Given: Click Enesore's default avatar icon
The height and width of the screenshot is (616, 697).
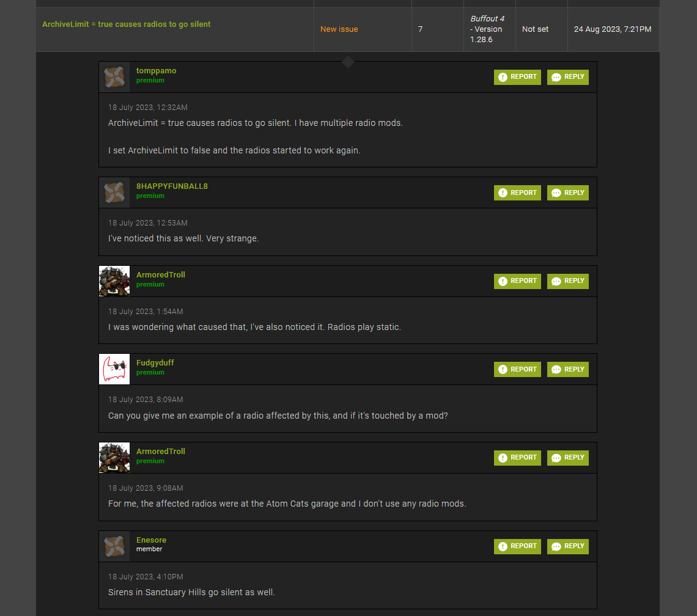Looking at the screenshot, I should [114, 546].
